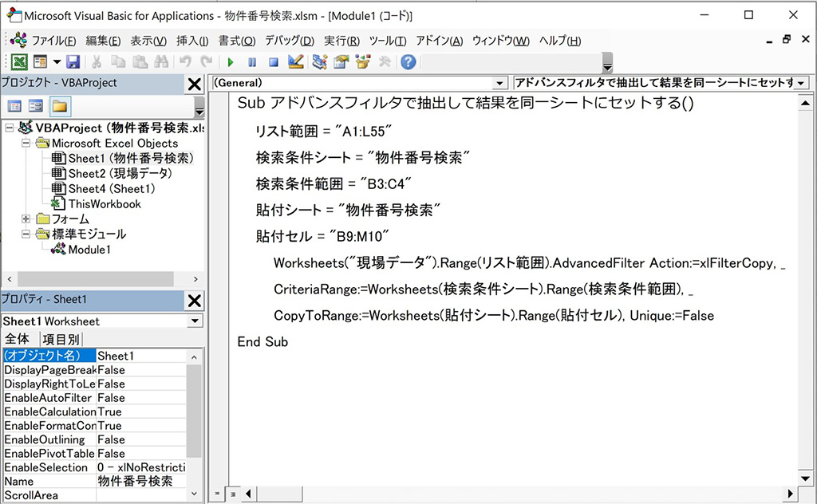817x504 pixels.
Task: Switch to the 項目別 properties tab
Action: click(61, 340)
